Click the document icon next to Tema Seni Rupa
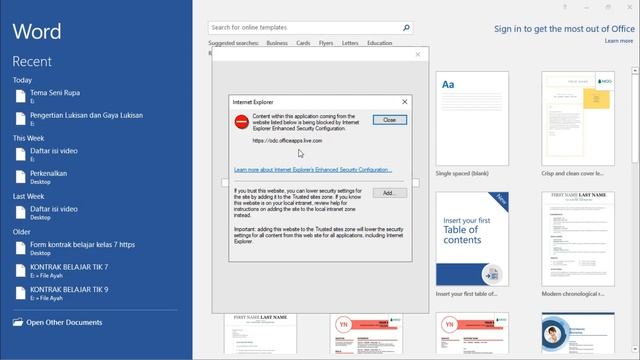The image size is (640, 360). [20, 96]
